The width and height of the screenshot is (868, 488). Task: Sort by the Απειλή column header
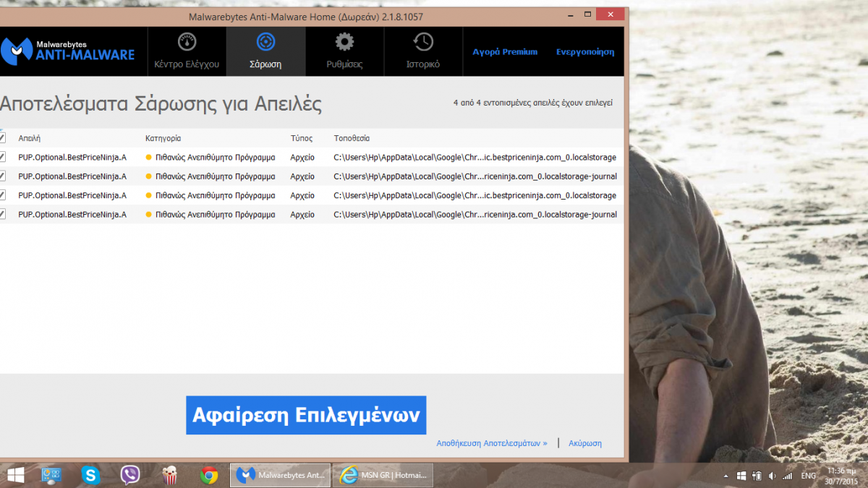(x=30, y=138)
